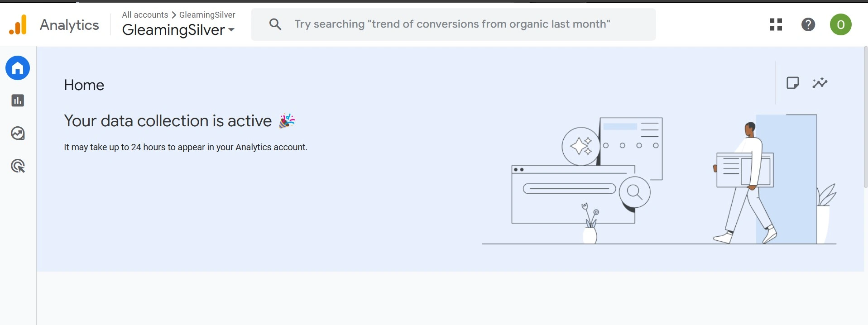Open Insights sparkline icon at top right
The image size is (868, 325).
820,83
